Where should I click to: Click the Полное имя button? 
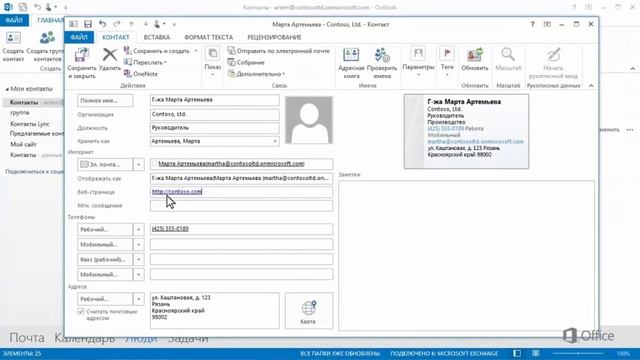pyautogui.click(x=105, y=100)
